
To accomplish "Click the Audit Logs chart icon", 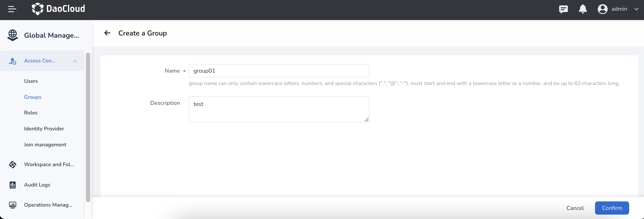I will coord(13,185).
